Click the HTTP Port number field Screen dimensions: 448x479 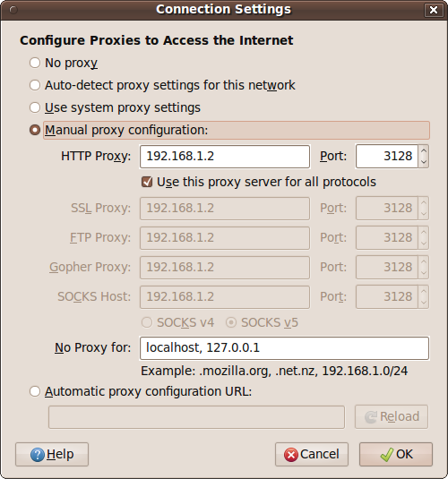coord(387,157)
